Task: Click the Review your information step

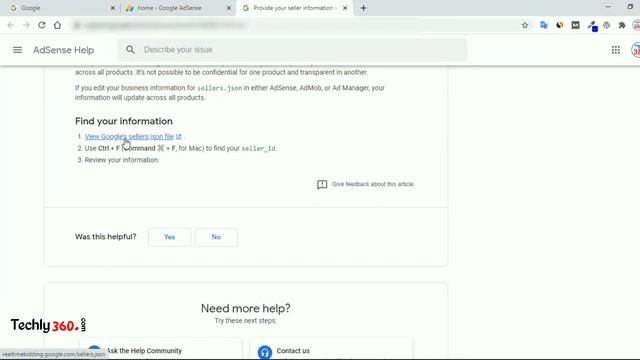Action: tap(122, 160)
